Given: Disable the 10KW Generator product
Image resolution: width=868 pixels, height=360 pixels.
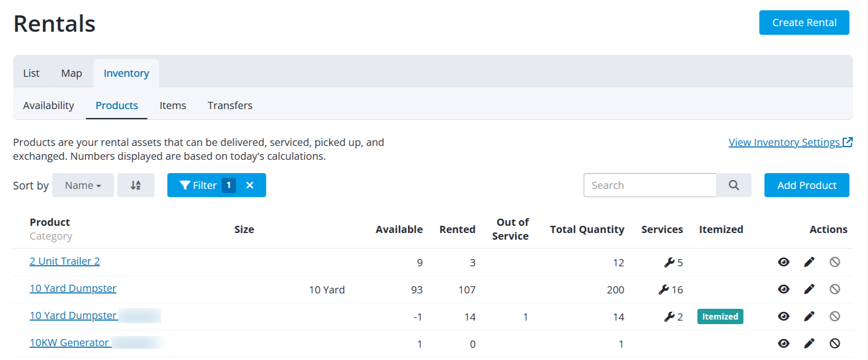Looking at the screenshot, I should pyautogui.click(x=835, y=344).
